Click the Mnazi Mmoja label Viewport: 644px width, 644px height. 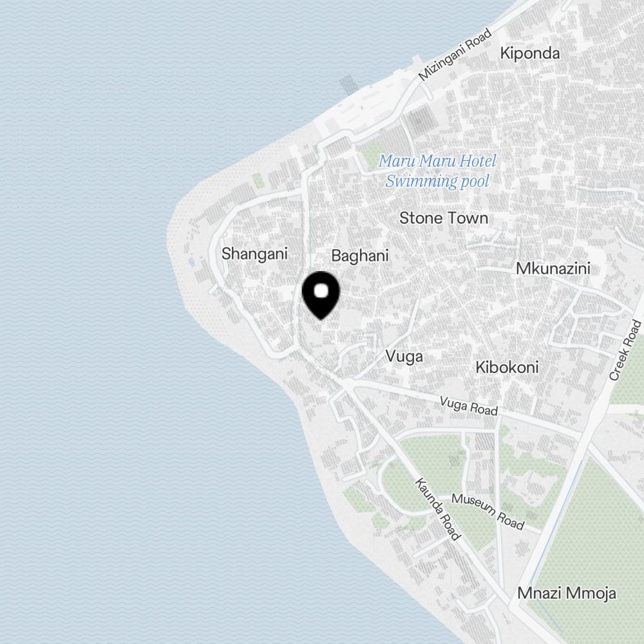click(566, 593)
